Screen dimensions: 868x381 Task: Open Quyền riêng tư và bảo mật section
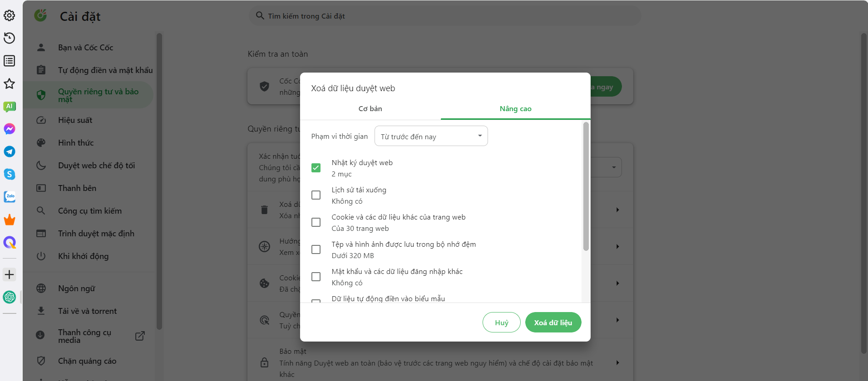[x=89, y=95]
